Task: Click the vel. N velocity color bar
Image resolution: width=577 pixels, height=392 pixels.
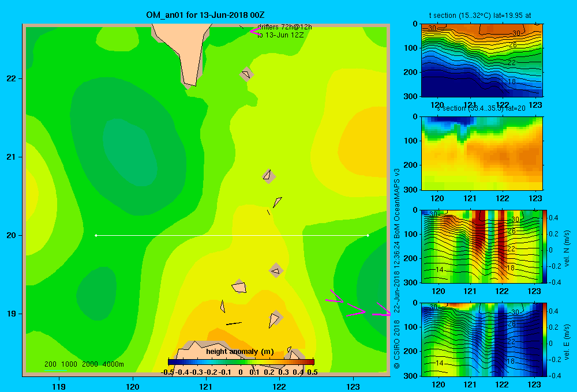Action: pyautogui.click(x=545, y=246)
